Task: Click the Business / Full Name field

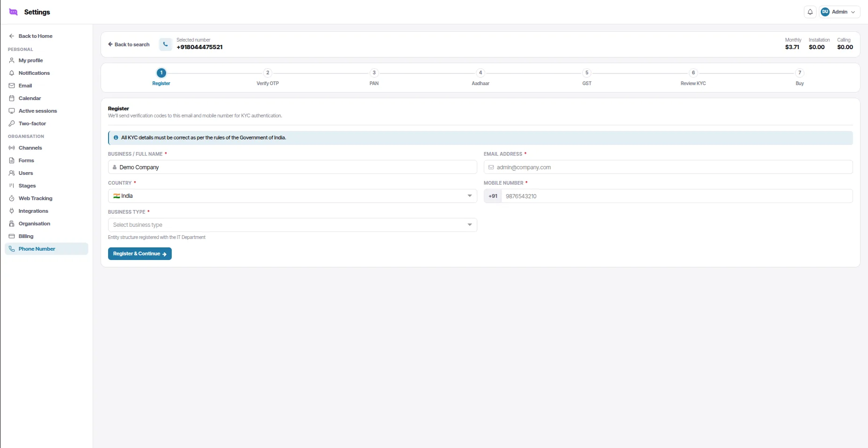Action: [x=292, y=167]
